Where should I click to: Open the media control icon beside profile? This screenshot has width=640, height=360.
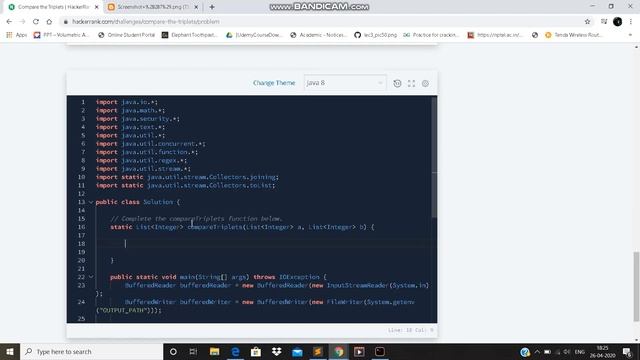(x=604, y=22)
